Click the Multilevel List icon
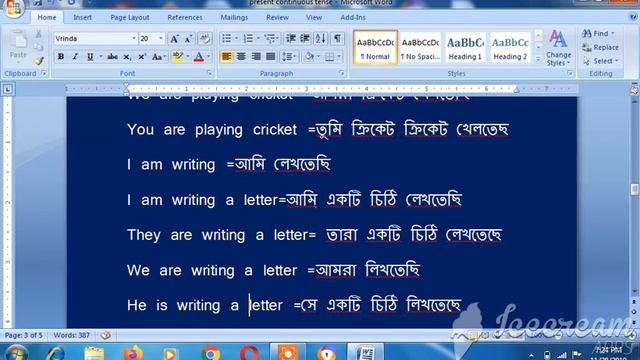This screenshot has width=640, height=360. coord(270,39)
